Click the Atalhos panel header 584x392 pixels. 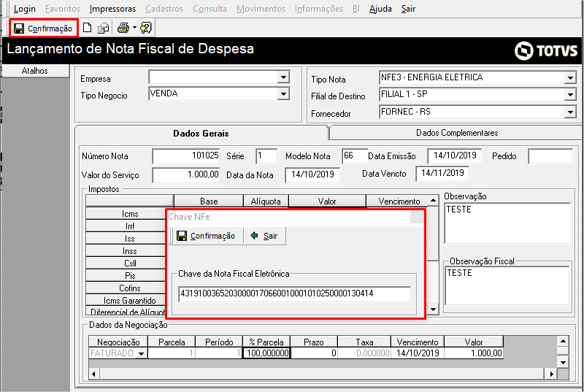[35, 71]
